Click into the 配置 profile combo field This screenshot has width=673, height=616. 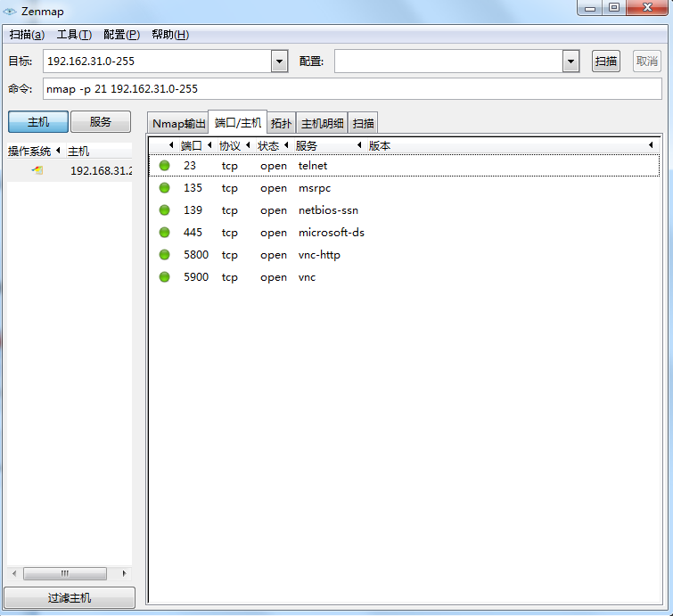(448, 62)
